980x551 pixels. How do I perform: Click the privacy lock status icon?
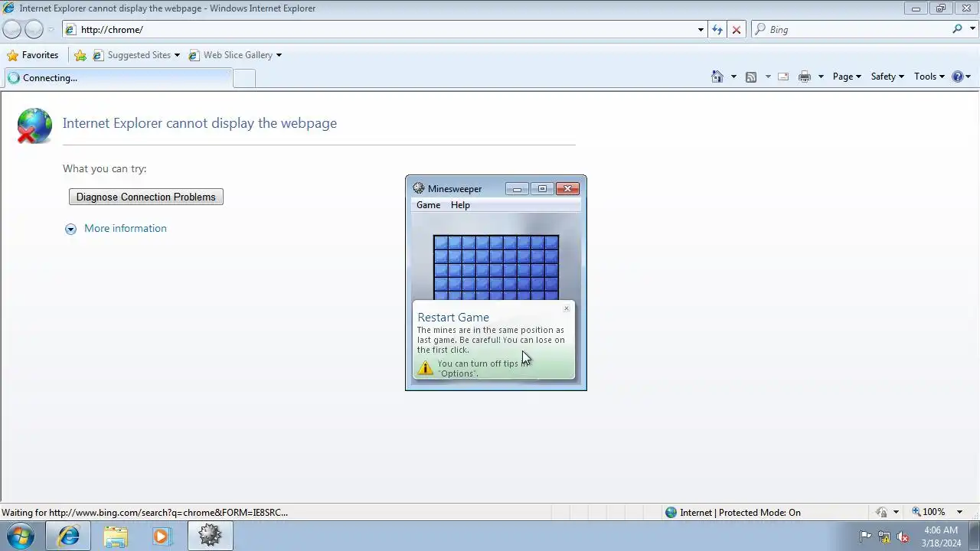click(x=882, y=512)
